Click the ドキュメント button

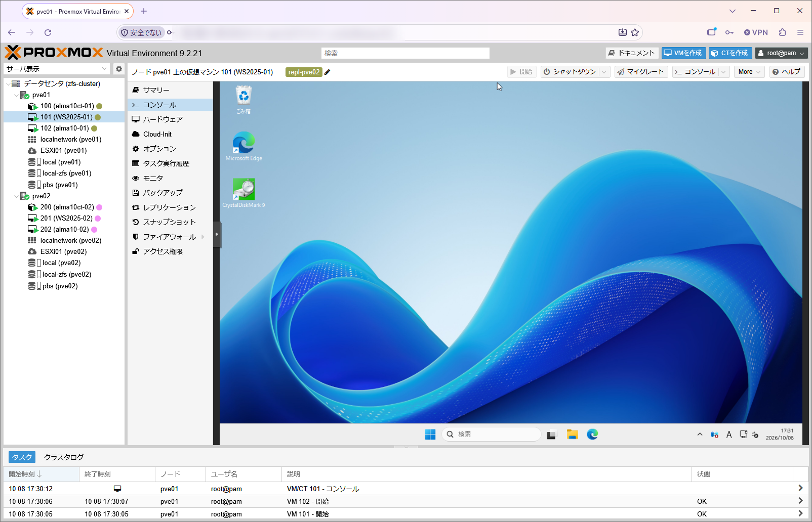pyautogui.click(x=632, y=53)
